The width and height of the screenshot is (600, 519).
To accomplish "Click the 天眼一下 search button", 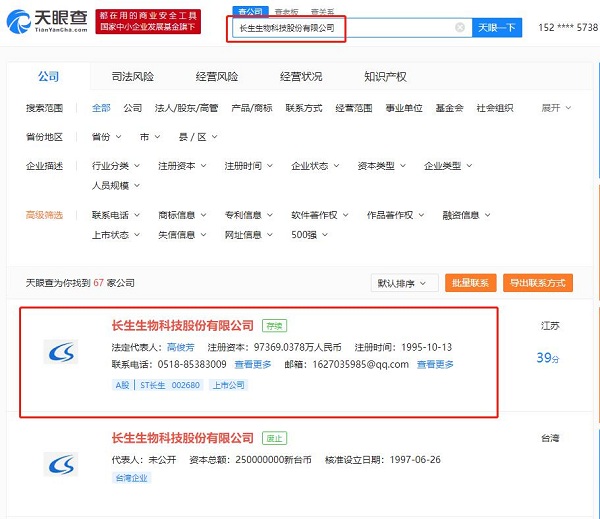I will (496, 28).
